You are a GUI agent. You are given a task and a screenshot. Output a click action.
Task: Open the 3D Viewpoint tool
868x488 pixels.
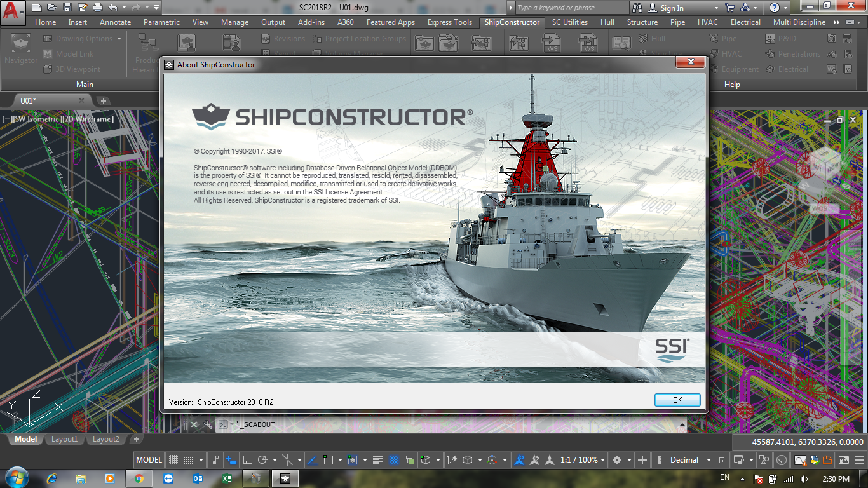[48, 69]
